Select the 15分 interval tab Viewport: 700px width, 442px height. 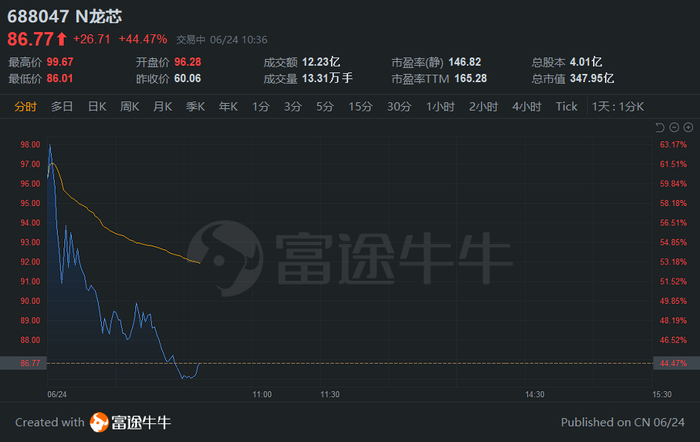coord(360,106)
